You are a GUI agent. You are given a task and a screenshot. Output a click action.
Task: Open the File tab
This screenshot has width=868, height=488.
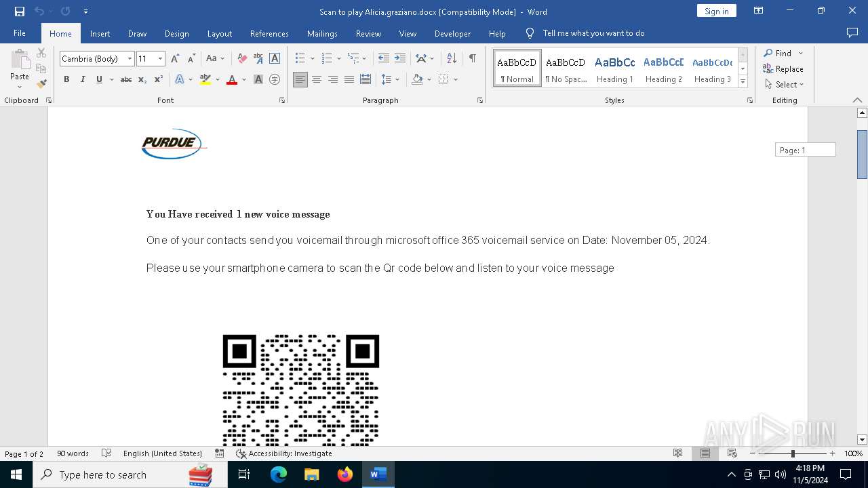coord(20,33)
